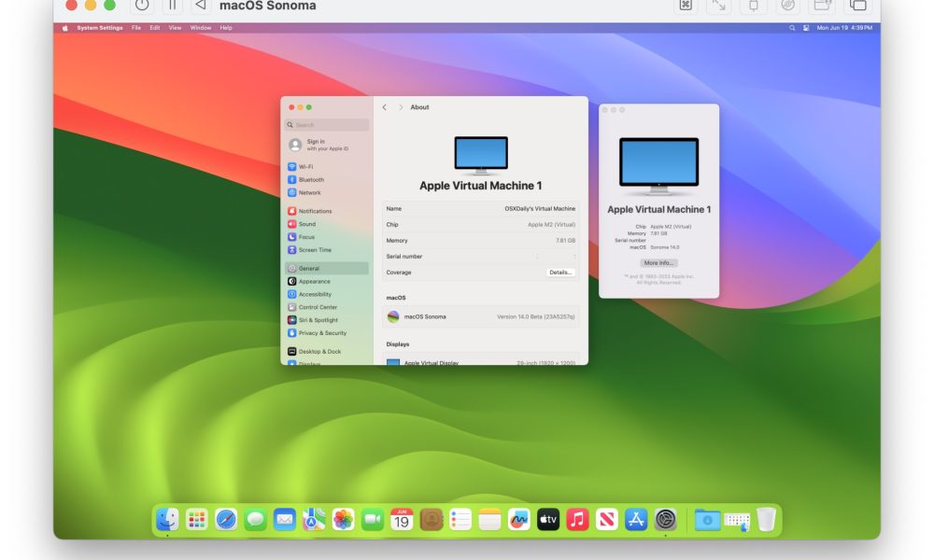Image resolution: width=934 pixels, height=560 pixels.
Task: Toggle the command key capture icon
Action: 686,6
